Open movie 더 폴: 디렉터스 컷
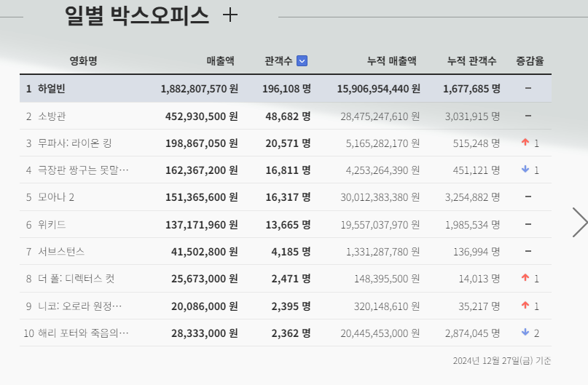 (76, 279)
